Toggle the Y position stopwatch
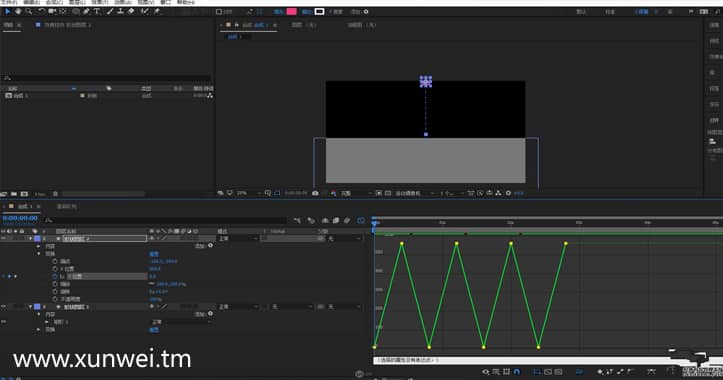Viewport: 723px width, 380px height. [x=55, y=276]
